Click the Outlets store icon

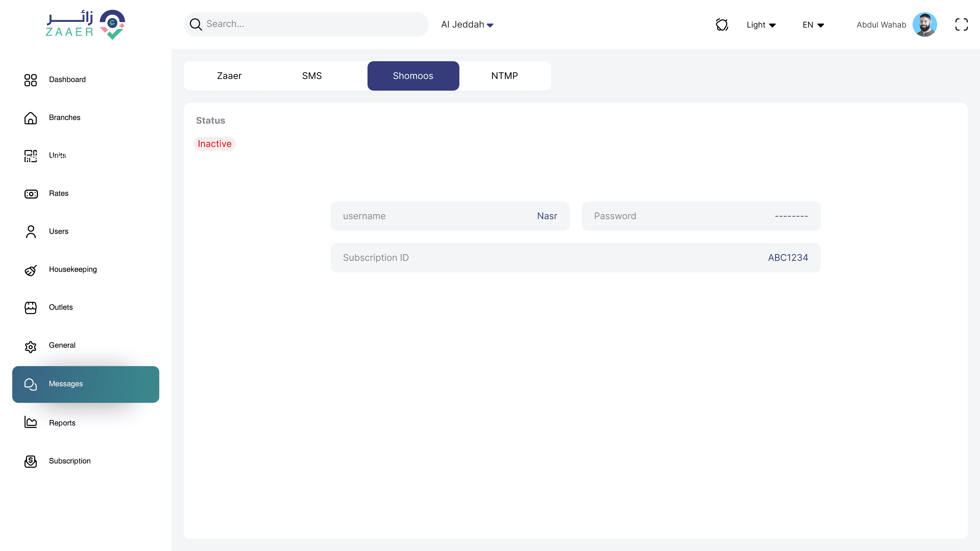[x=30, y=308]
